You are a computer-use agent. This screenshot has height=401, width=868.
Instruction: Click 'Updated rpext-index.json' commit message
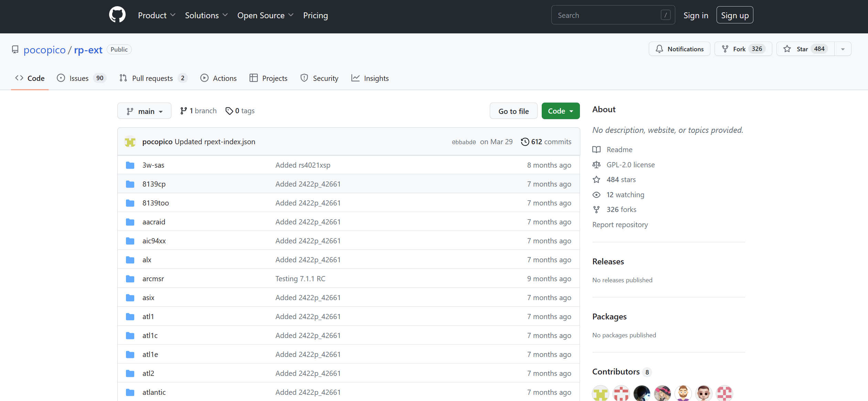tap(215, 142)
